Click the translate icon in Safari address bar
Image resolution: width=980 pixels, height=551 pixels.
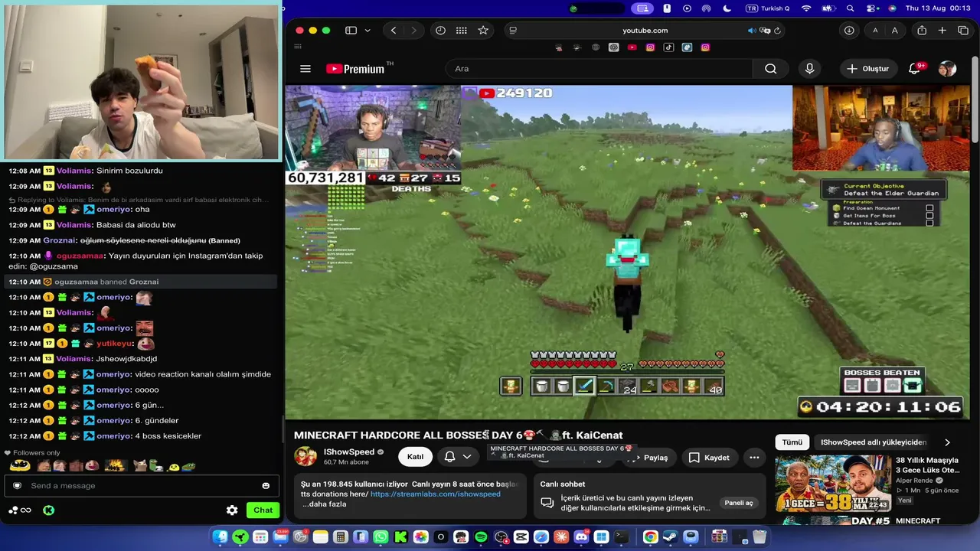coord(766,31)
